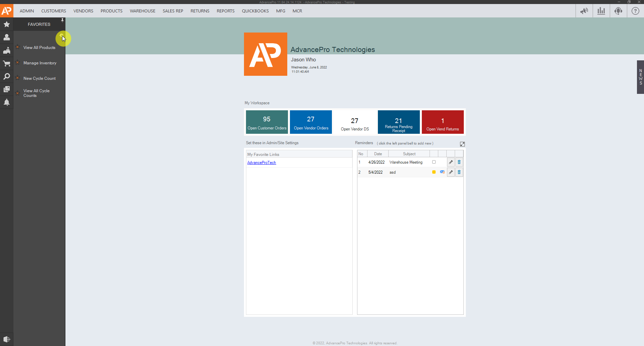Image resolution: width=644 pixels, height=346 pixels.
Task: Open the AdvanceProTech favorite link
Action: coord(261,163)
